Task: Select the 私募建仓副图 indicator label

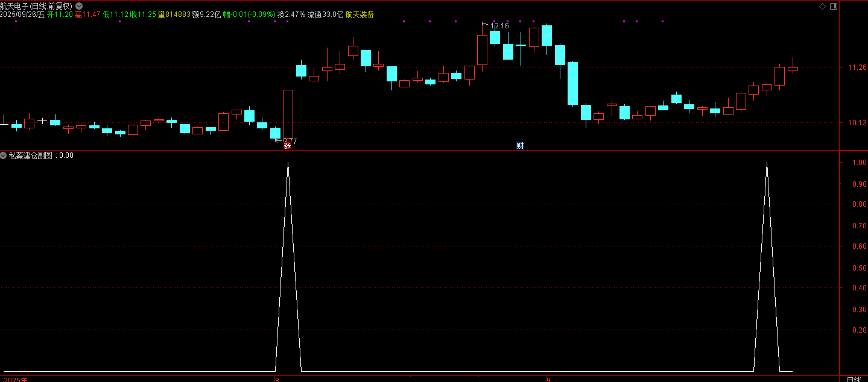Action: pyautogui.click(x=32, y=155)
